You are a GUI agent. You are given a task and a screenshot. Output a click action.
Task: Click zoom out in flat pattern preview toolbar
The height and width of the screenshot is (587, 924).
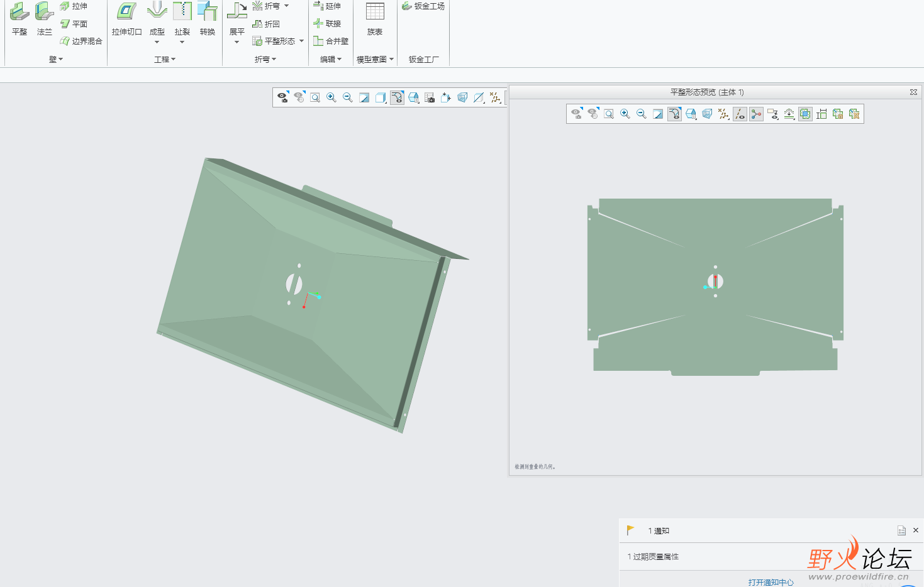(642, 114)
